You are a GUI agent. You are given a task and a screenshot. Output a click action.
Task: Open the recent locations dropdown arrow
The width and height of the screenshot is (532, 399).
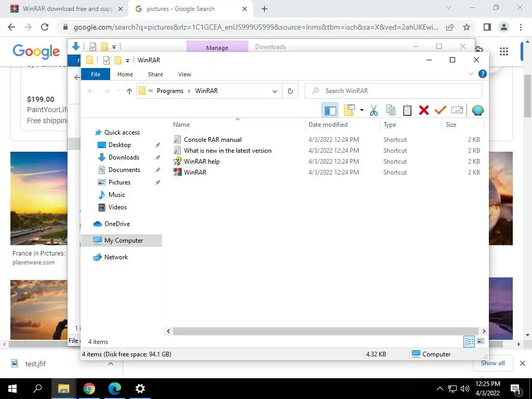(x=118, y=91)
